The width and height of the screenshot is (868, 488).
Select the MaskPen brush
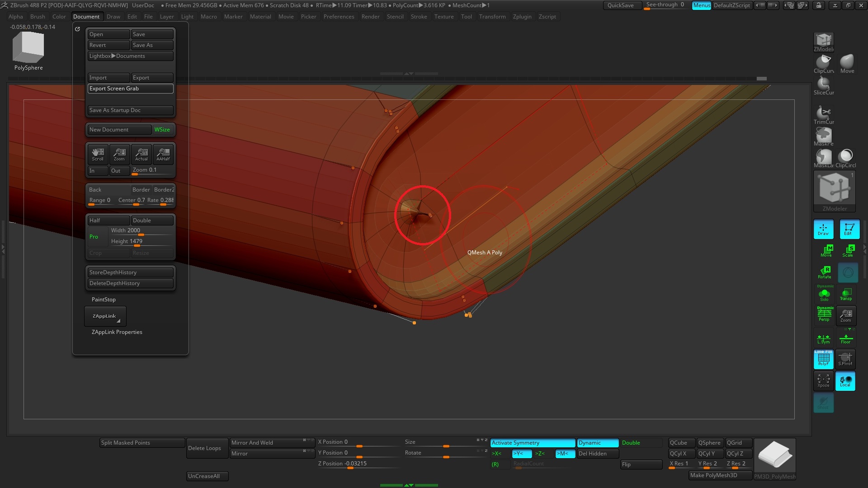823,137
